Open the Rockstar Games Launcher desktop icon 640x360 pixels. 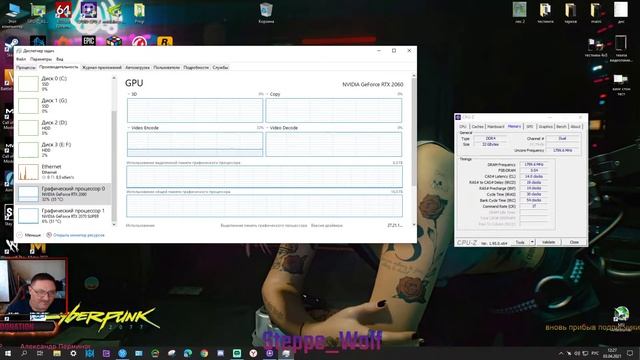tap(164, 41)
